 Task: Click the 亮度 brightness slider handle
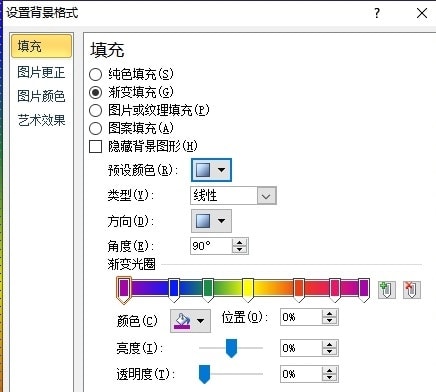(231, 348)
